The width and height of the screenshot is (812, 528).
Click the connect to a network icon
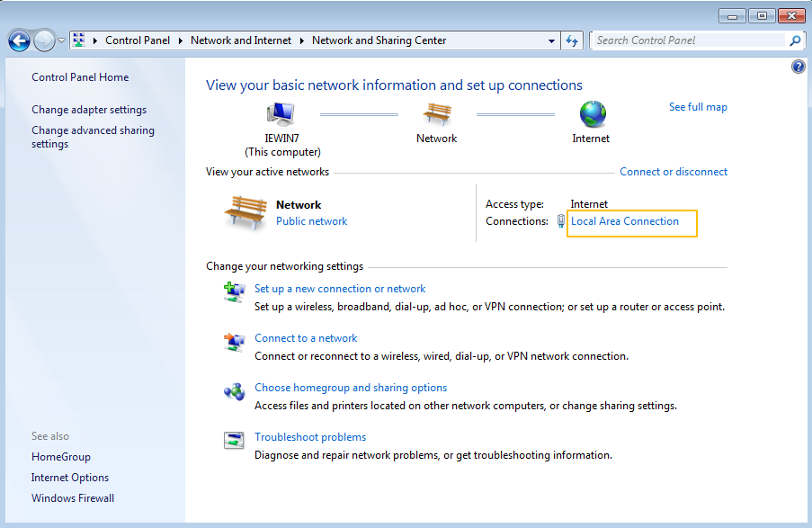pyautogui.click(x=234, y=342)
